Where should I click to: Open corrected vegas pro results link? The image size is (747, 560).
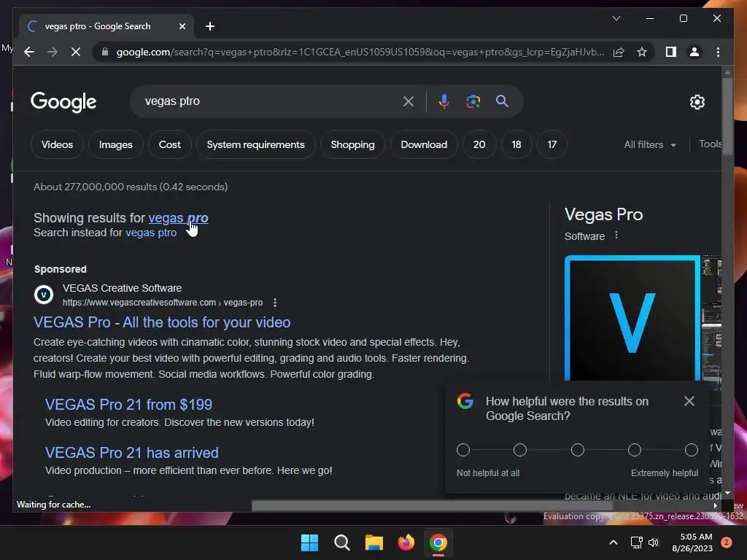click(x=178, y=218)
